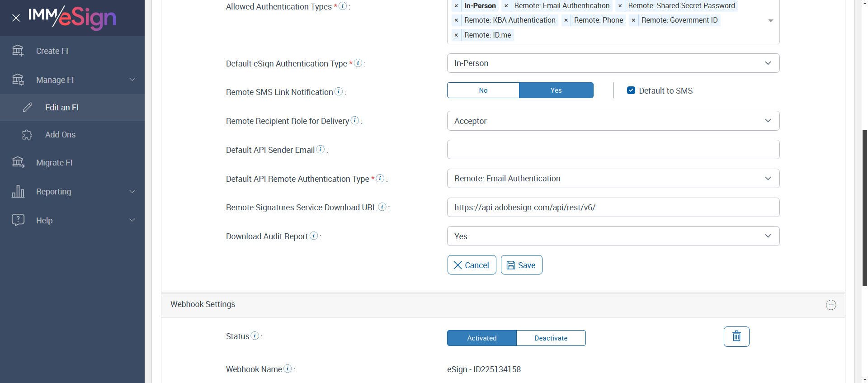
Task: Select Deactivate for webhook status
Action: pos(551,338)
